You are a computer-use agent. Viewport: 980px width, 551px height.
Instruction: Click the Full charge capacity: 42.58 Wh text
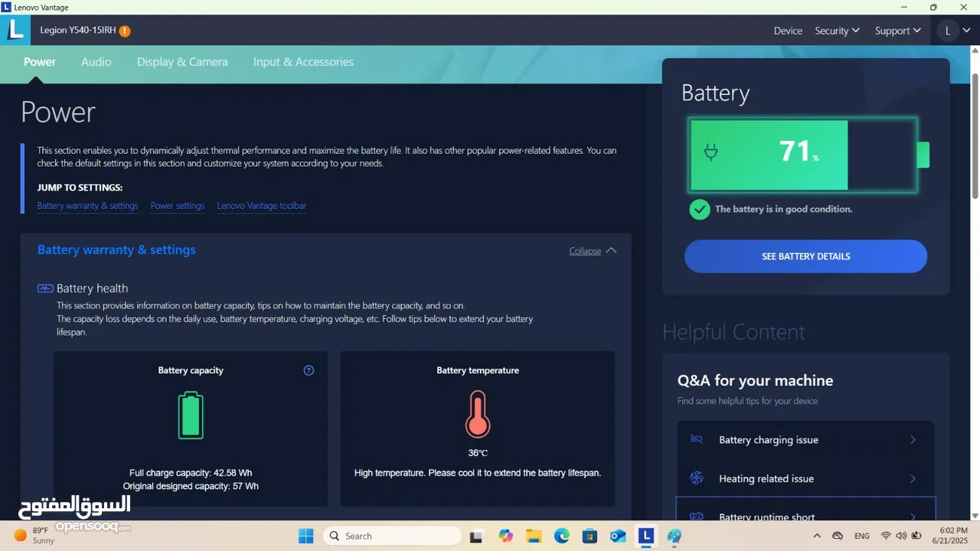tap(191, 473)
